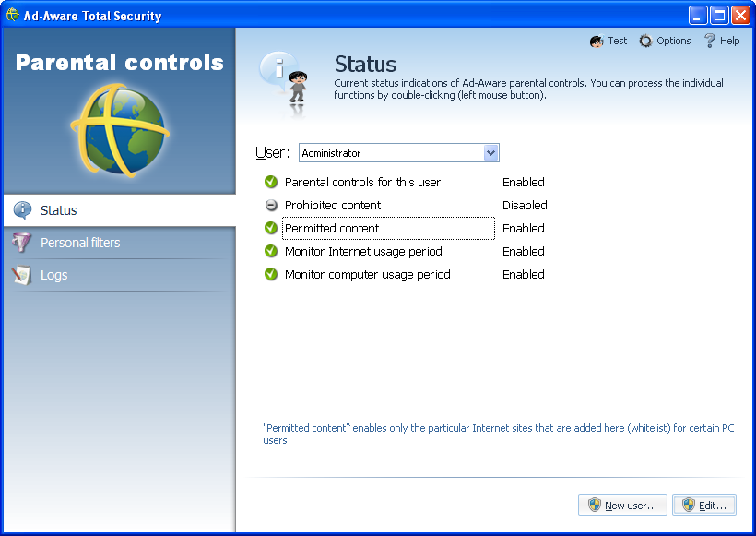The height and width of the screenshot is (536, 756).
Task: Click the Enabled value for Monitor Internet usage period
Action: 523,251
